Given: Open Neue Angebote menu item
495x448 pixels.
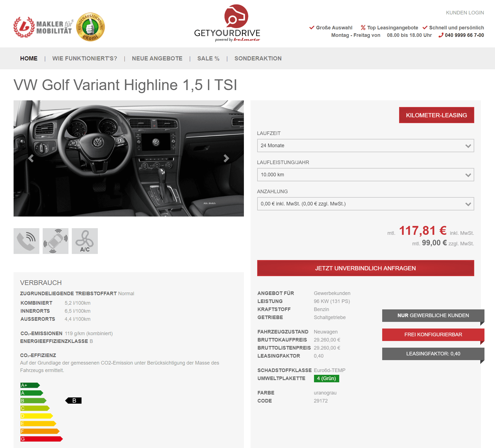Looking at the screenshot, I should (157, 58).
